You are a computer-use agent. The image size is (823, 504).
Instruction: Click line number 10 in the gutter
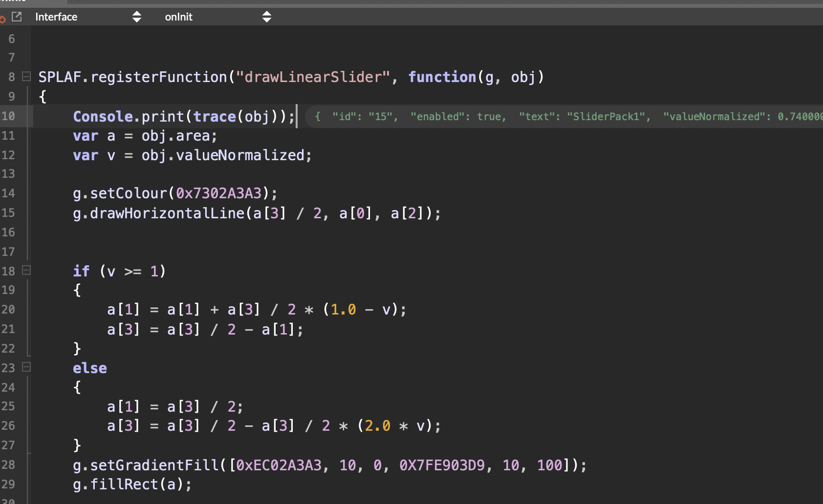pyautogui.click(x=8, y=116)
